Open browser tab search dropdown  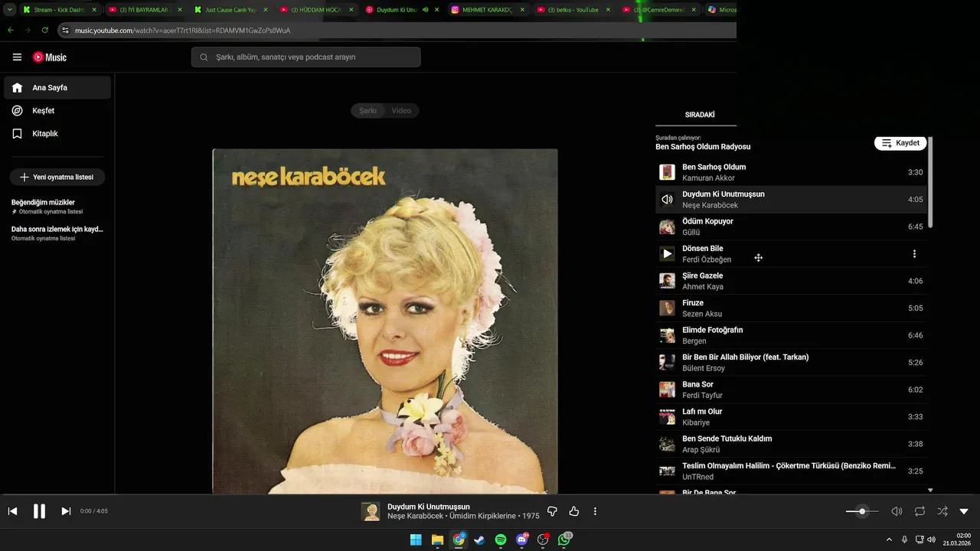point(10,10)
